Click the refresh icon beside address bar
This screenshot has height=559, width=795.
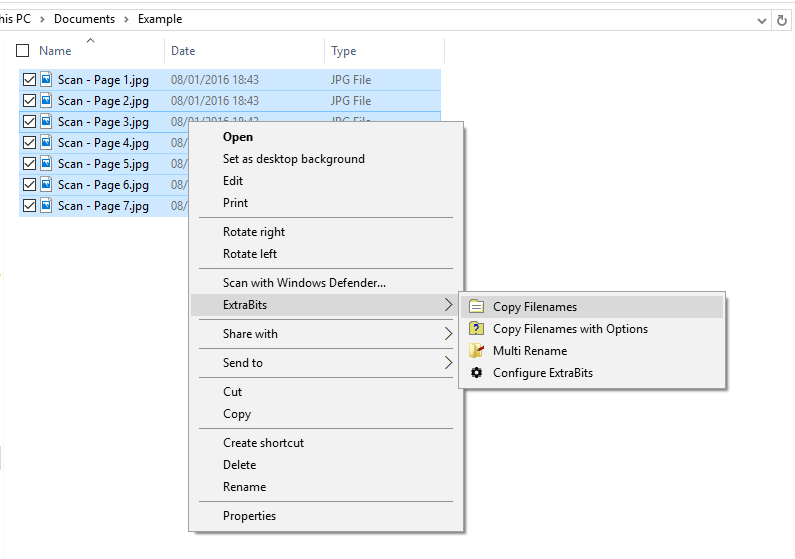[782, 19]
